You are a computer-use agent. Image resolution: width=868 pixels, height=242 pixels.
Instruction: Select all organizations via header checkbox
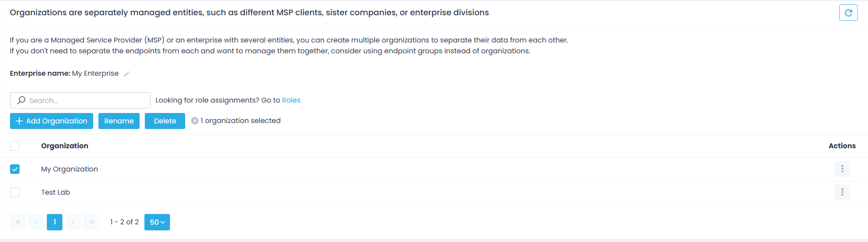[15, 145]
